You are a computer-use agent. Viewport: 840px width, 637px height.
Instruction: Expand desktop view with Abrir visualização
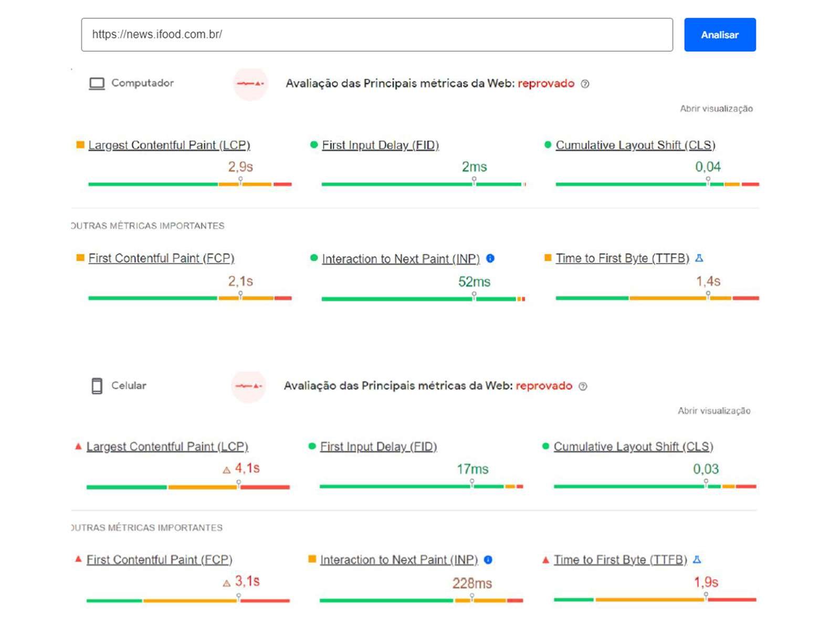coord(716,109)
